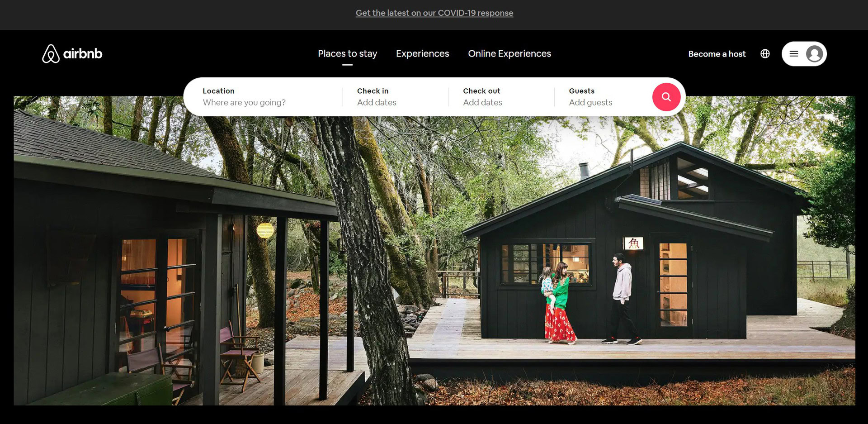This screenshot has width=868, height=424.
Task: Open the Online Experiences tab
Action: tap(509, 54)
